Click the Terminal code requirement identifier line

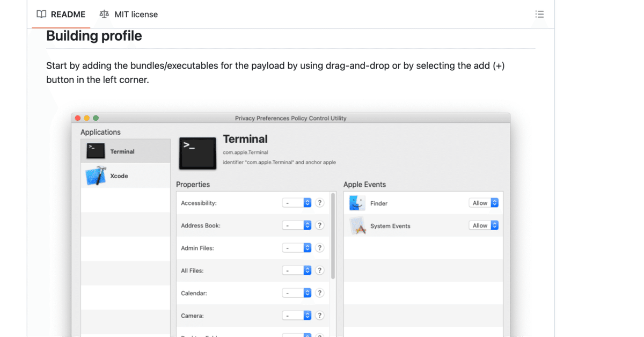coord(280,162)
